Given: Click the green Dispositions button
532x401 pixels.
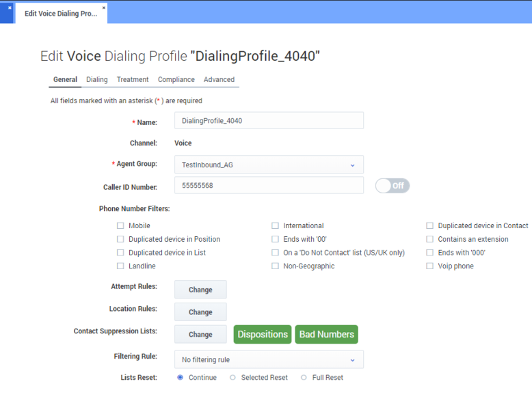Looking at the screenshot, I should (x=263, y=335).
